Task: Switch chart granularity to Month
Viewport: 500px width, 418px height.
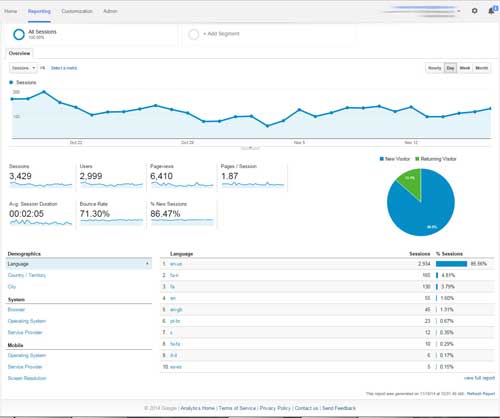Action: click(x=482, y=68)
